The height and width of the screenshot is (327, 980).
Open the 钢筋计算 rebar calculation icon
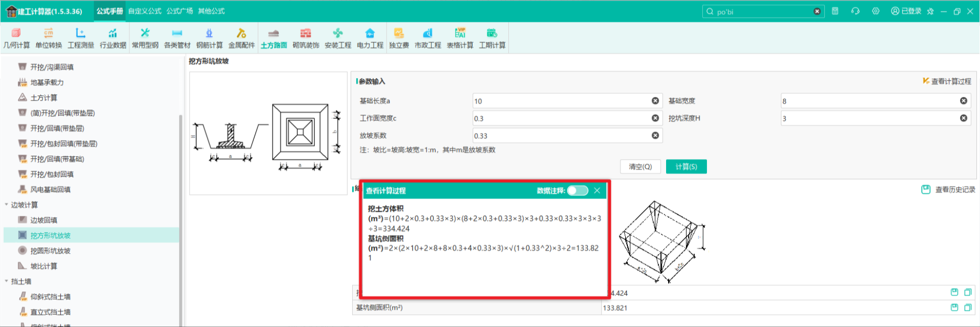209,39
